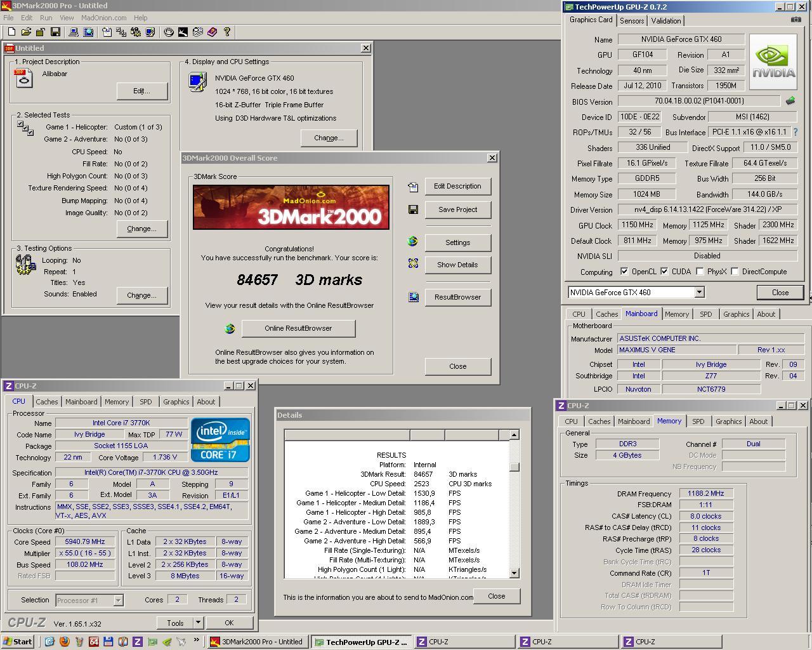Click the Edit... button in Project Description
This screenshot has height=650, width=812.
pos(141,91)
